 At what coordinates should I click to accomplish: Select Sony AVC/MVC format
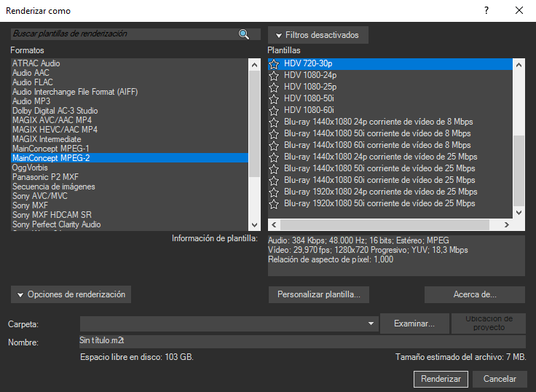[130, 196]
